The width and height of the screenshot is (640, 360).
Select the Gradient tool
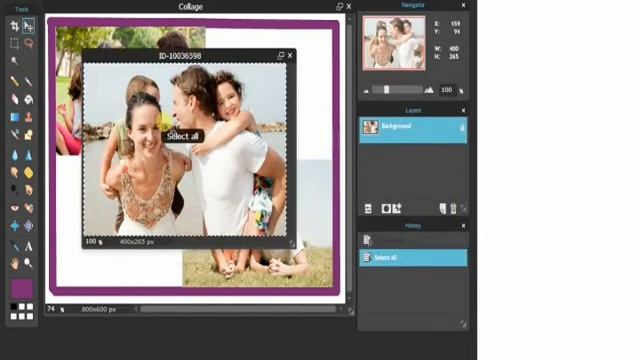(x=15, y=117)
